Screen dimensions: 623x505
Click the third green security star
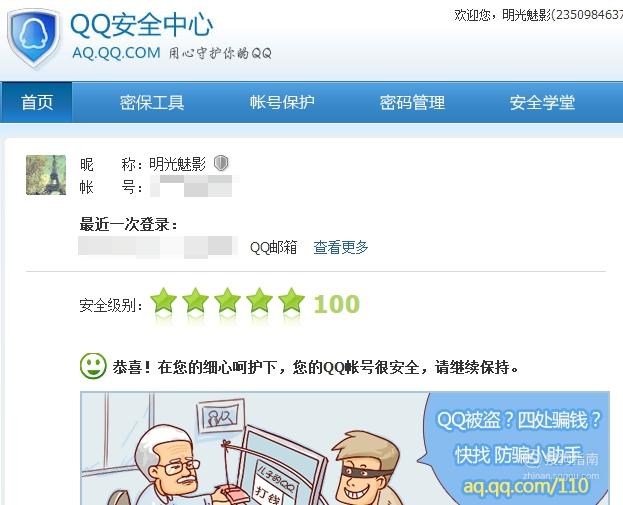point(228,301)
